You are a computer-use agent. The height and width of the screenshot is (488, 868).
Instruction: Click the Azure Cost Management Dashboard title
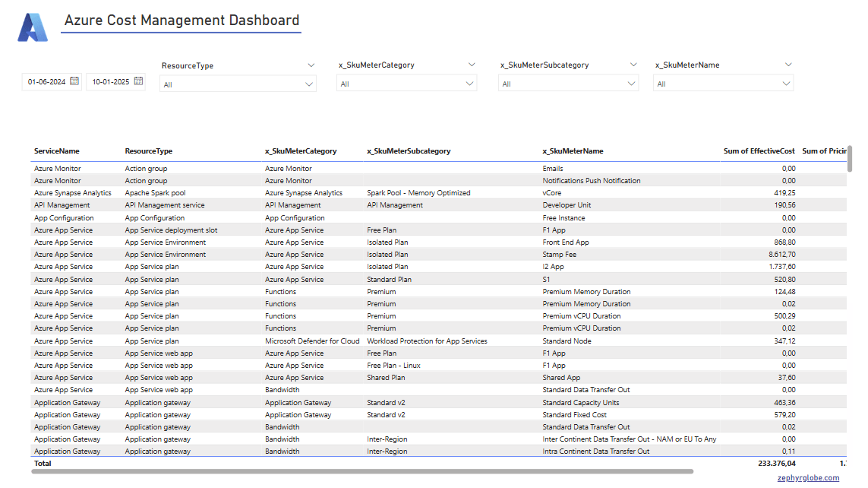pyautogui.click(x=181, y=21)
